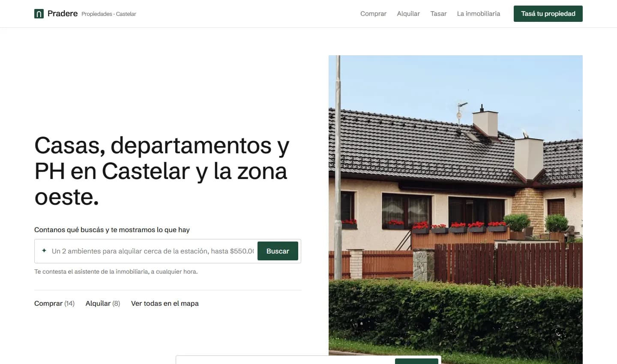The image size is (617, 364).
Task: Click Ver todas en el mapa
Action: point(165,303)
